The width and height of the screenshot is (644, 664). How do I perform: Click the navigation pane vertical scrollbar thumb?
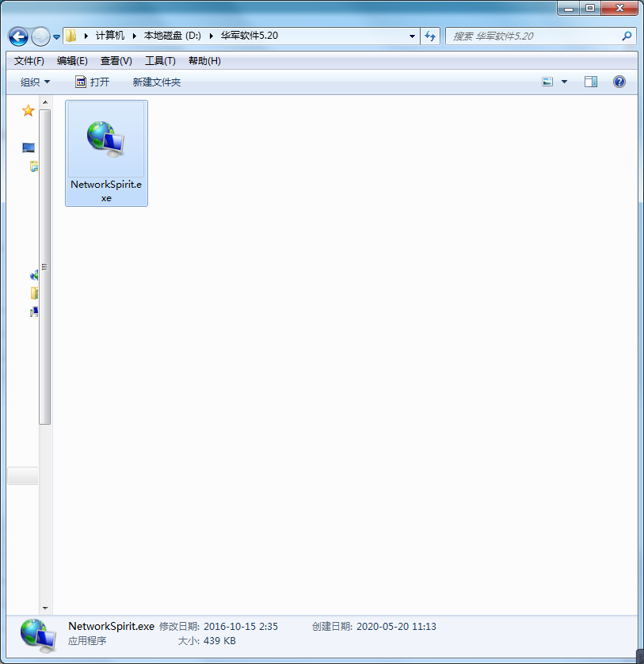tap(44, 267)
